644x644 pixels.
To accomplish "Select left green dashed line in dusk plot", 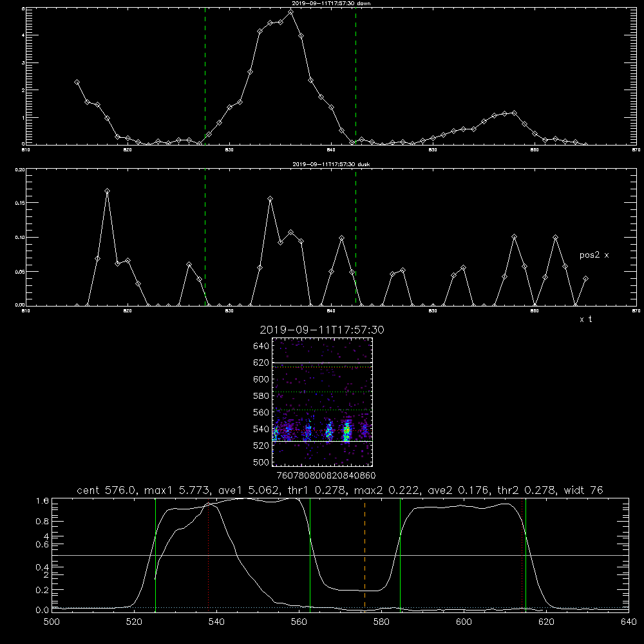I will (205, 237).
